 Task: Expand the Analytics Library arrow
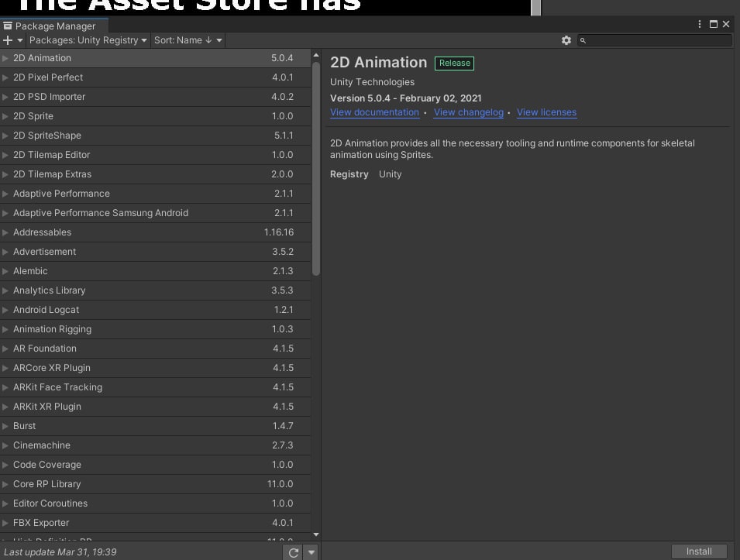pyautogui.click(x=5, y=290)
